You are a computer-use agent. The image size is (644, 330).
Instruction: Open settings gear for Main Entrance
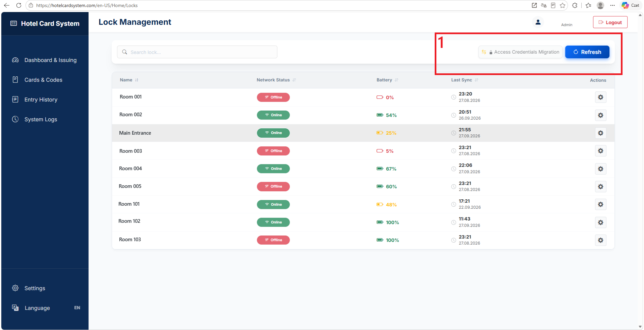(x=600, y=133)
